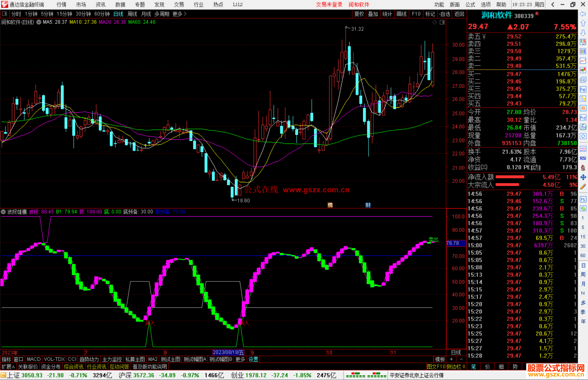Screen dimensions: 588x380
Task: Open MA settings dropdown beside 润和软件(日线)
Action: click(39, 22)
